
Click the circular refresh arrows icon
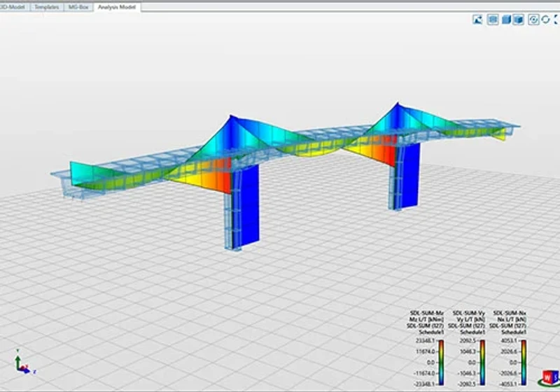click(545, 20)
